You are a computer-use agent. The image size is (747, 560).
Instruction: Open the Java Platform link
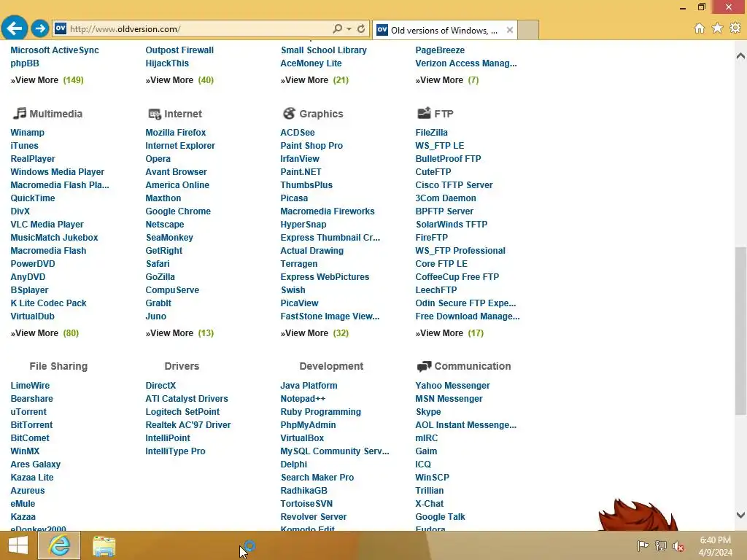coord(309,385)
